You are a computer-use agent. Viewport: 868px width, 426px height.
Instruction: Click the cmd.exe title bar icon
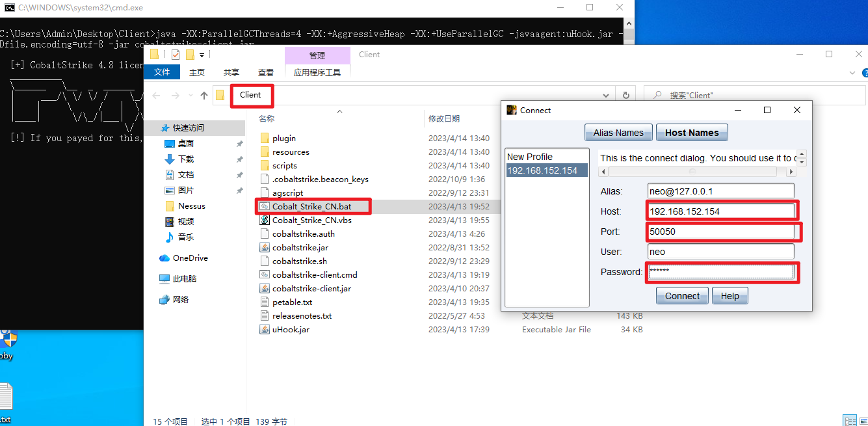pos(10,8)
